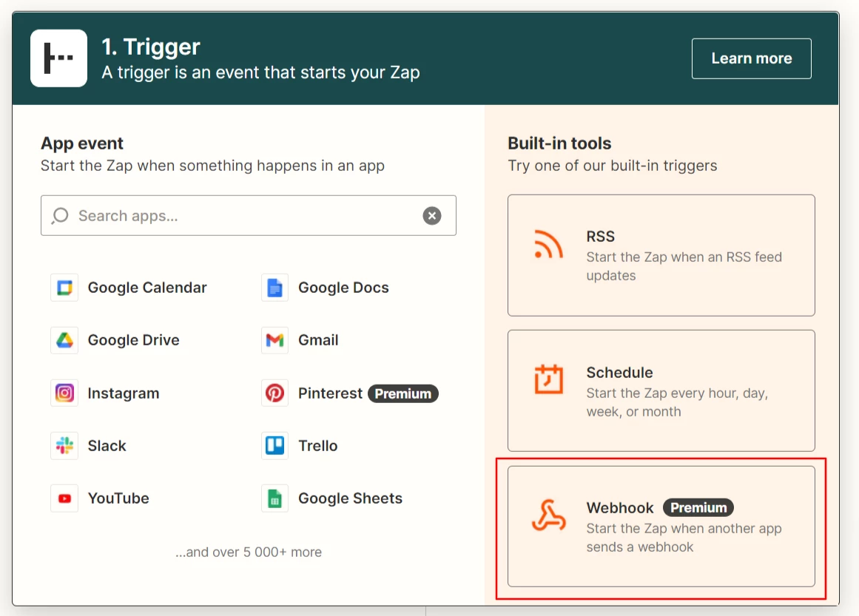Select Google Calendar label text
Image resolution: width=859 pixels, height=616 pixels.
click(x=147, y=288)
